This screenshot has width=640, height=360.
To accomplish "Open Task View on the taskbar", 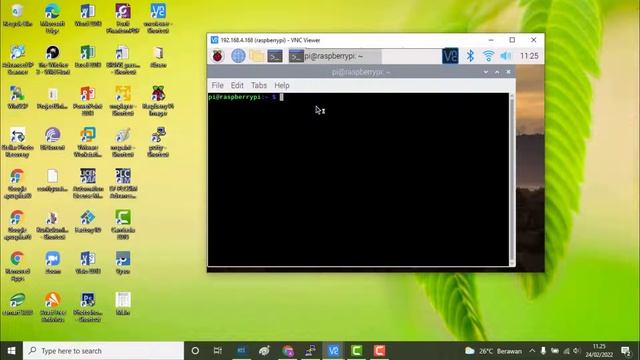I will pos(218,351).
